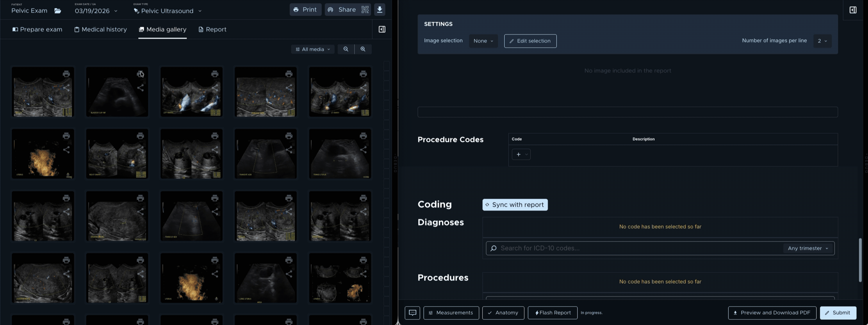Select the QR code icon beside Share
Screen dimensions: 868x325
(365, 9)
